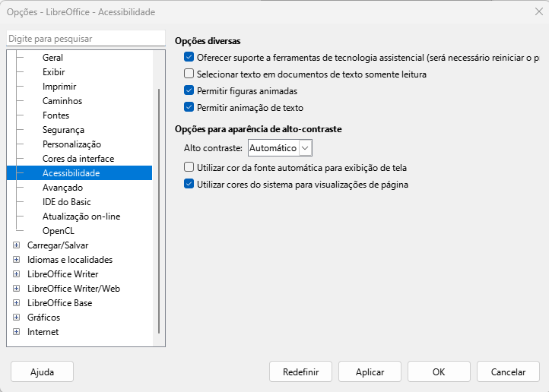Open the Avançado options page
Viewport: 549px width, 392px height.
coord(62,188)
